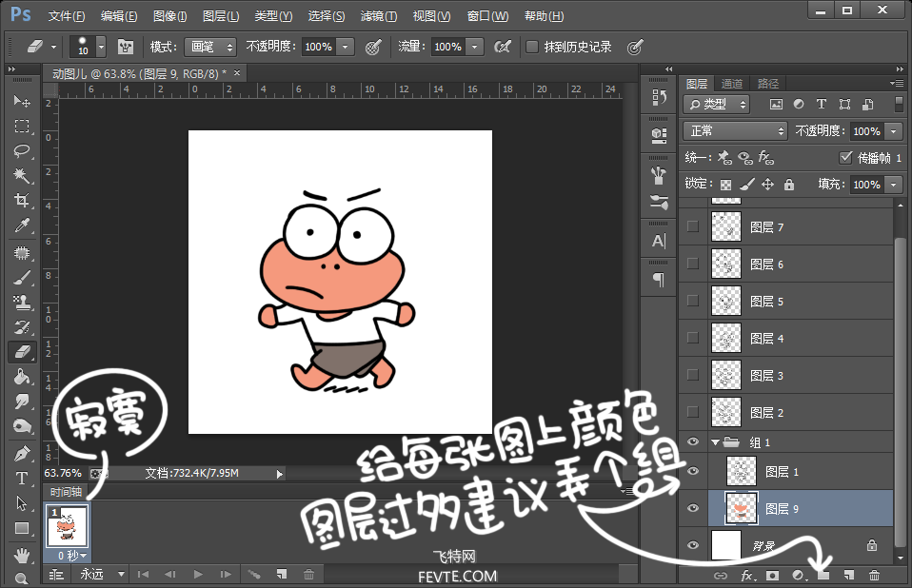Image resolution: width=912 pixels, height=588 pixels.
Task: Delete layer with trash icon in Layers panel
Action: pyautogui.click(x=874, y=576)
